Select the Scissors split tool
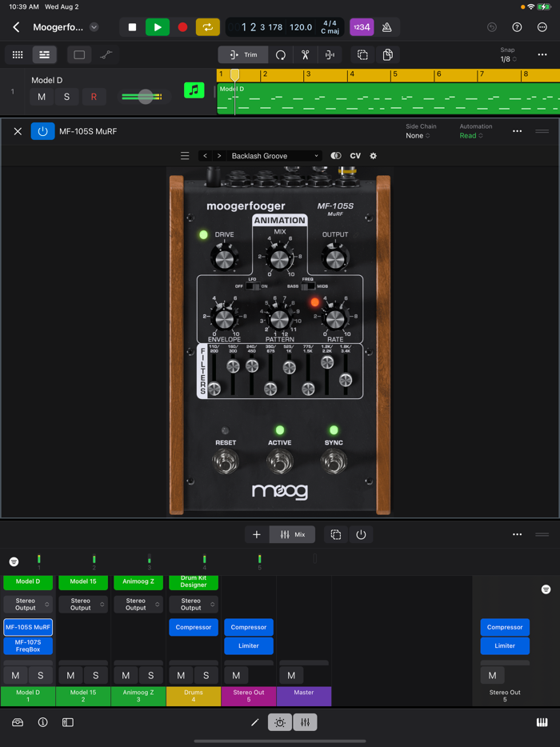This screenshot has height=747, width=560. pos(305,55)
